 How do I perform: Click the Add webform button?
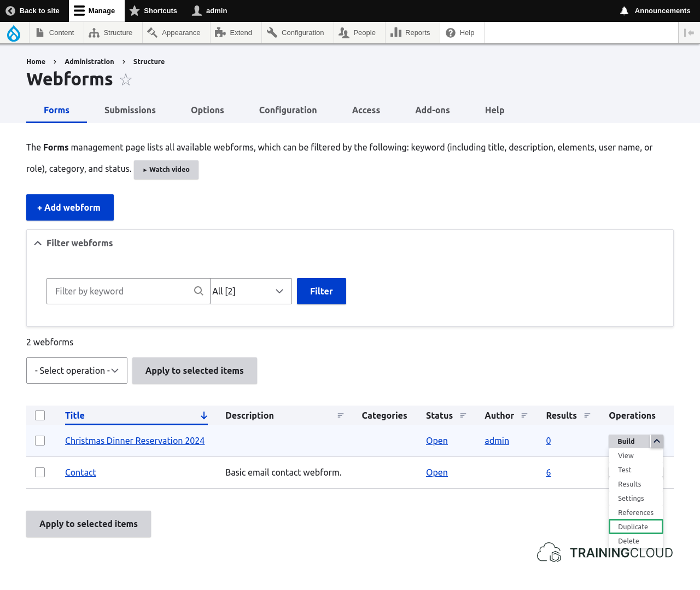tap(70, 207)
